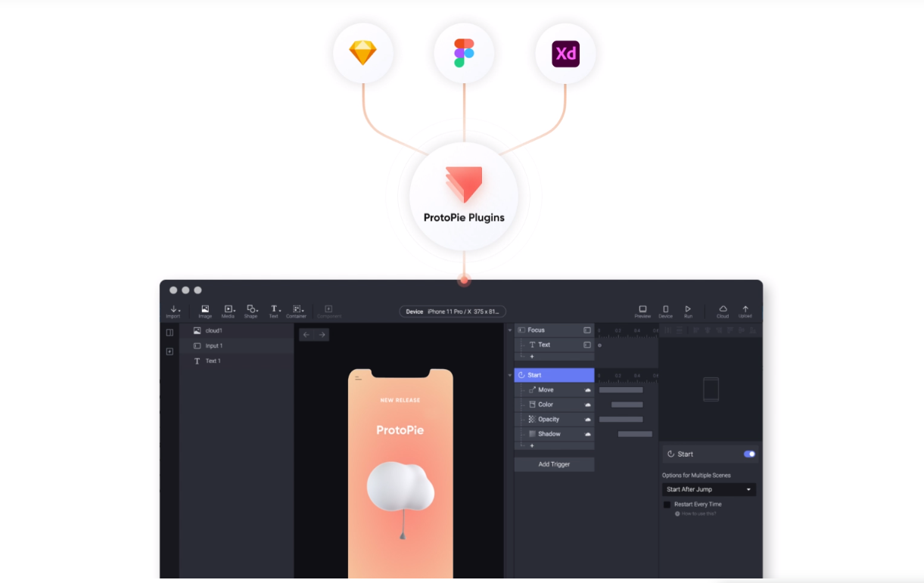Click the Color timeline bar
Image resolution: width=924 pixels, height=583 pixels.
627,405
